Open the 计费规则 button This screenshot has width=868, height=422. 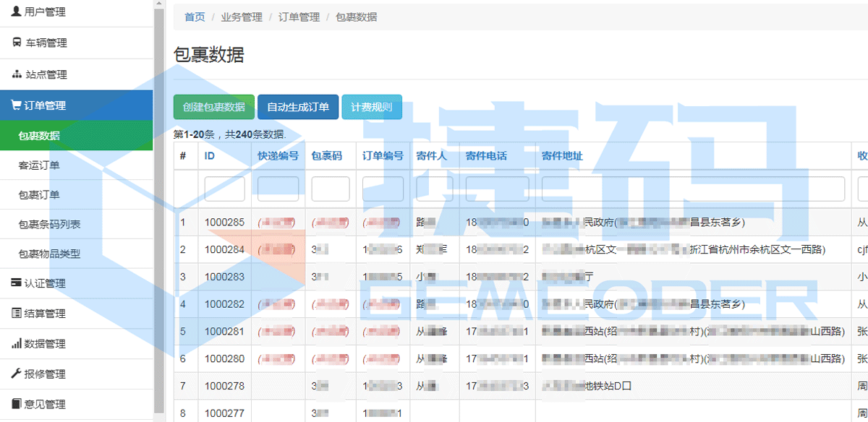(x=371, y=107)
